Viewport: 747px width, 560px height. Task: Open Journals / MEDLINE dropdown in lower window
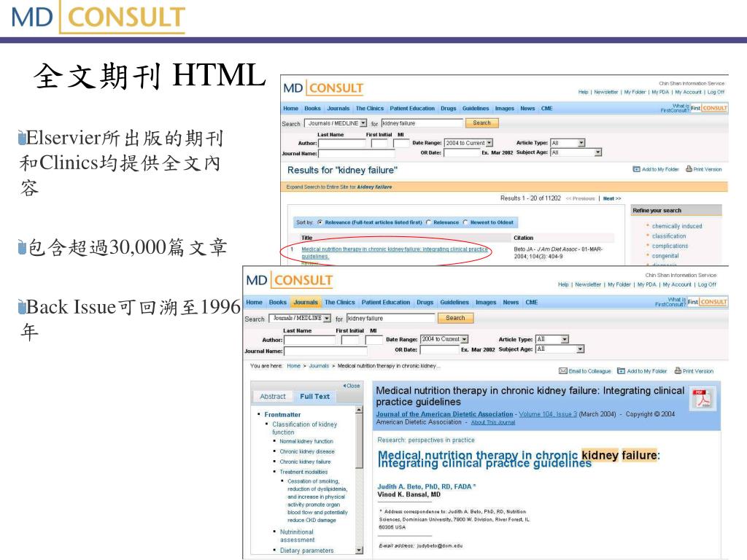coord(300,318)
